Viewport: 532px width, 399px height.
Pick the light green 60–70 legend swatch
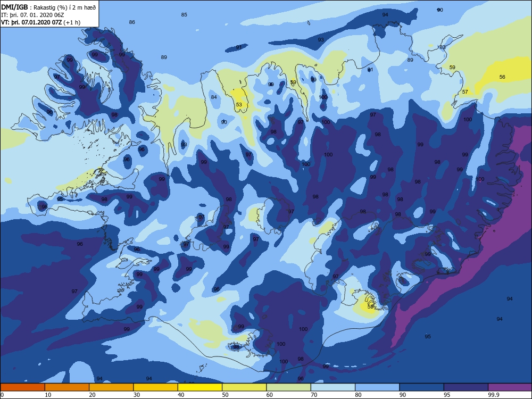[x=289, y=387]
